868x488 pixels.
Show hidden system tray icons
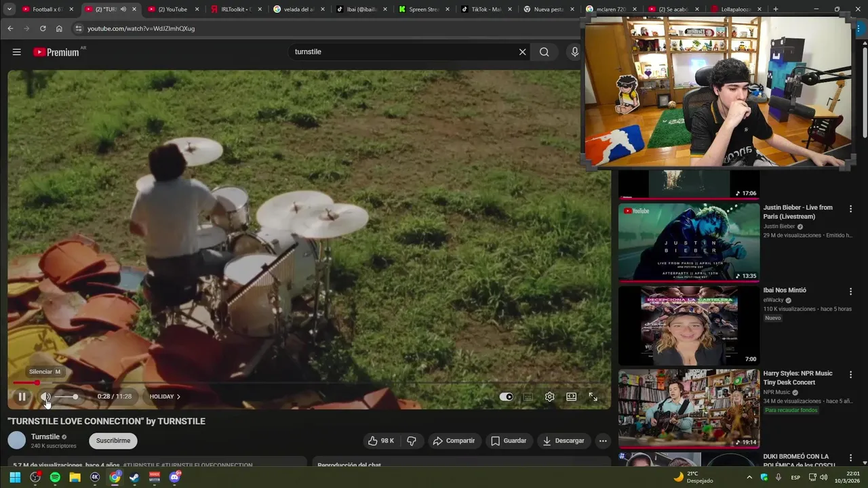pos(749,477)
